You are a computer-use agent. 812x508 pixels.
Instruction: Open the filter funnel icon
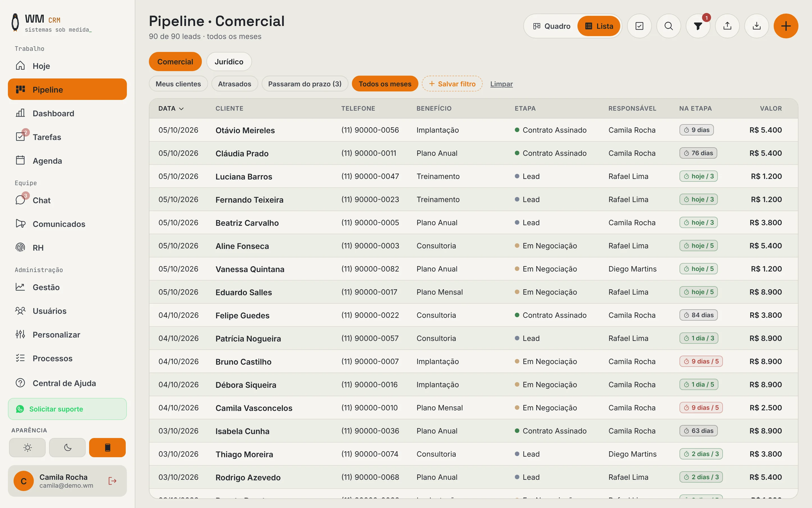click(698, 26)
